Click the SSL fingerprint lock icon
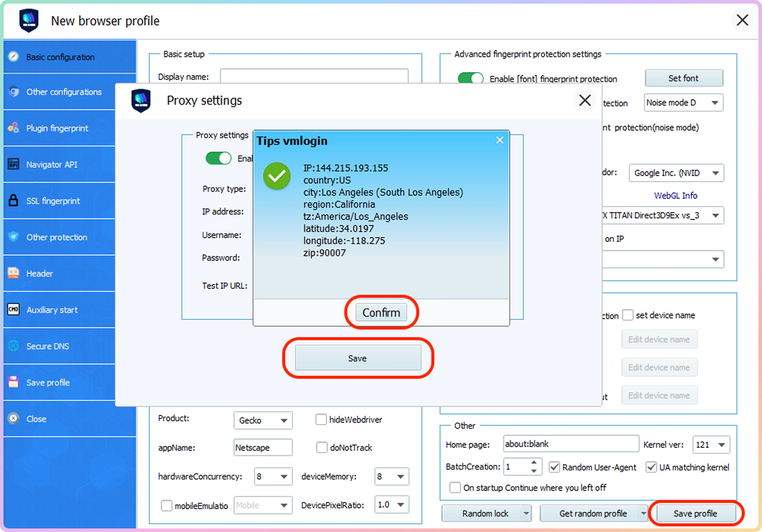The width and height of the screenshot is (762, 532). (13, 200)
